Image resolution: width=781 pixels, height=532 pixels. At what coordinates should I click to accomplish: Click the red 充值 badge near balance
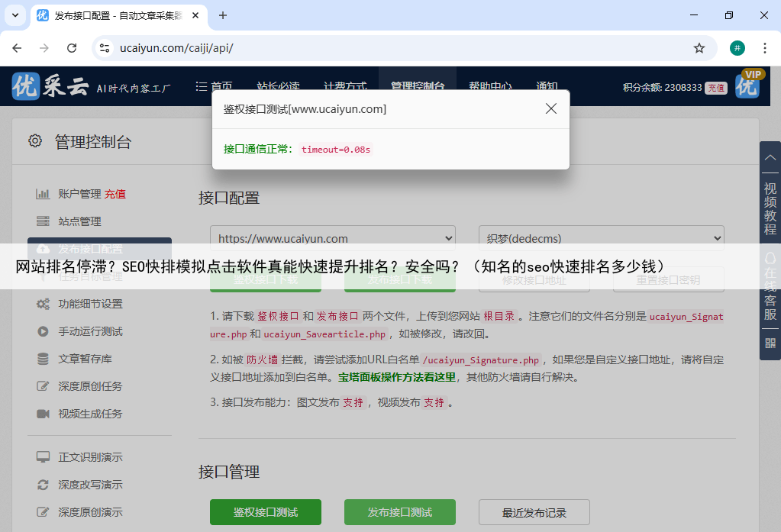point(715,88)
